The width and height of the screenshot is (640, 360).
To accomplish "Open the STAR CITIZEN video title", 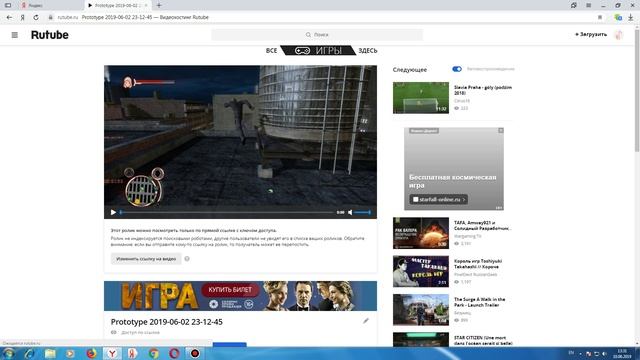I will click(x=483, y=340).
